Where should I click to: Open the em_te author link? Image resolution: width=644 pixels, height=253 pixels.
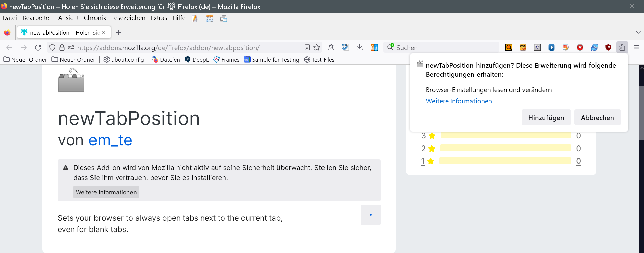tap(110, 140)
